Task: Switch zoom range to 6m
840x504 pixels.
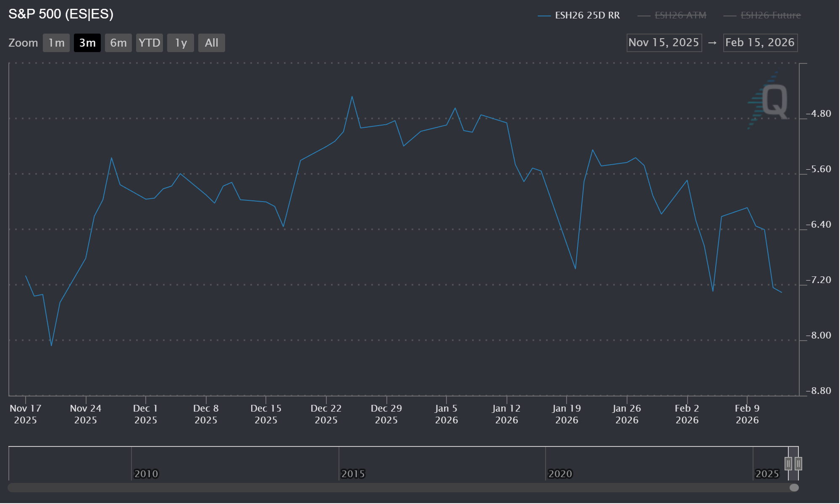Action: [x=118, y=43]
